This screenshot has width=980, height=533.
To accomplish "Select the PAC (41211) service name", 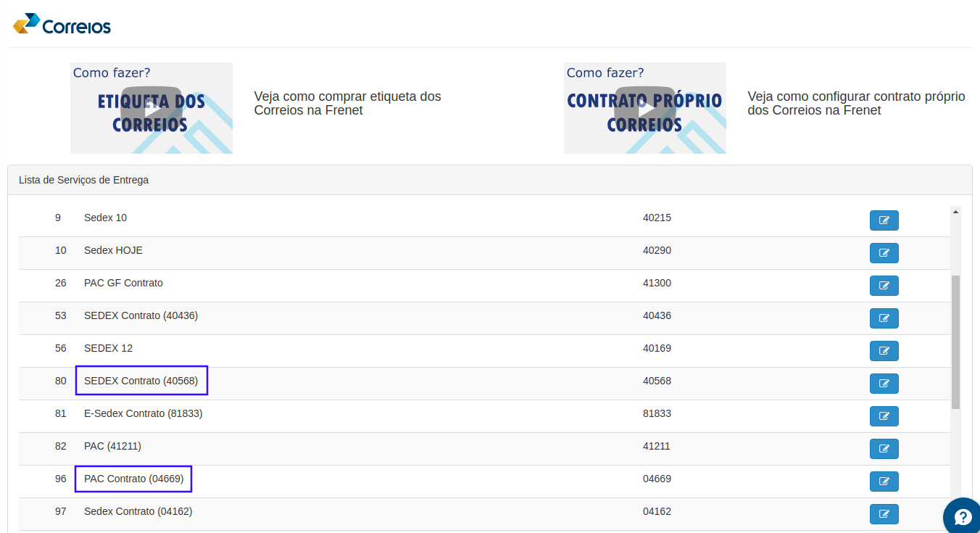I will pyautogui.click(x=112, y=446).
